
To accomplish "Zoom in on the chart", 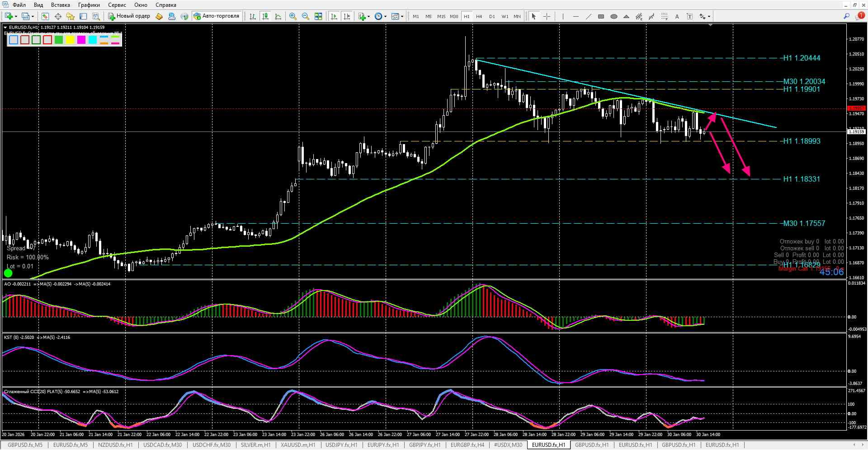I will click(293, 16).
